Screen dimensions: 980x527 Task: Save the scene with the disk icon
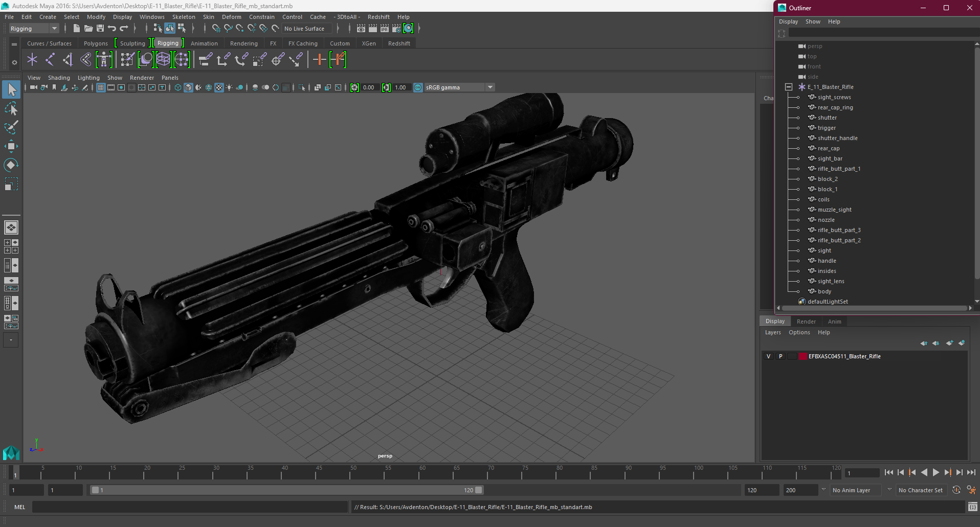(100, 29)
